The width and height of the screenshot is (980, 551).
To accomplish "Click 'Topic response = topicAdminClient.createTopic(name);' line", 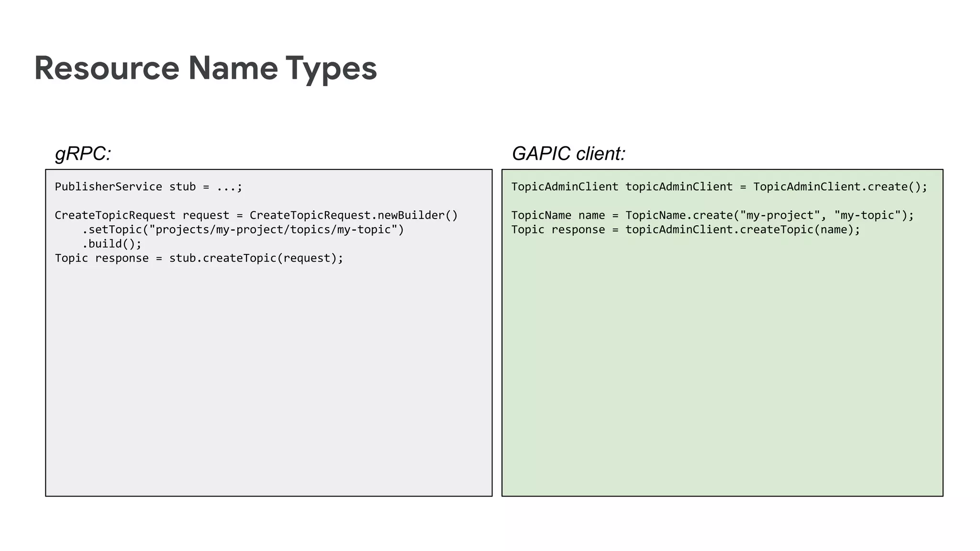I will [x=686, y=230].
